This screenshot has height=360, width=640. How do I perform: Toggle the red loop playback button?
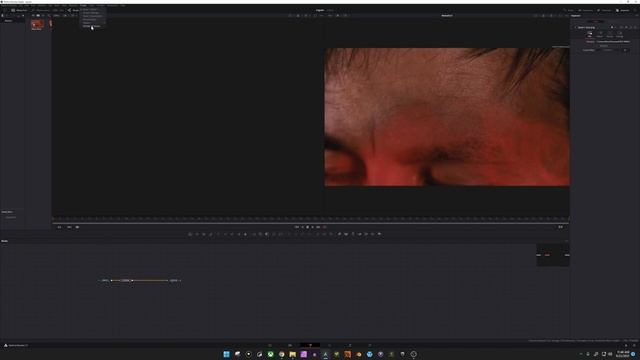(324, 227)
